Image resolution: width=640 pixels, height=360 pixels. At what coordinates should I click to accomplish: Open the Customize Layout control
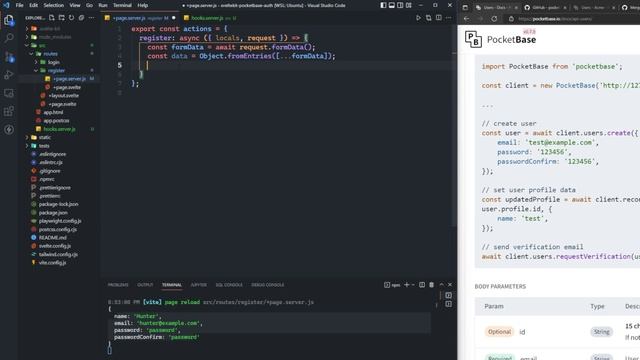[409, 5]
